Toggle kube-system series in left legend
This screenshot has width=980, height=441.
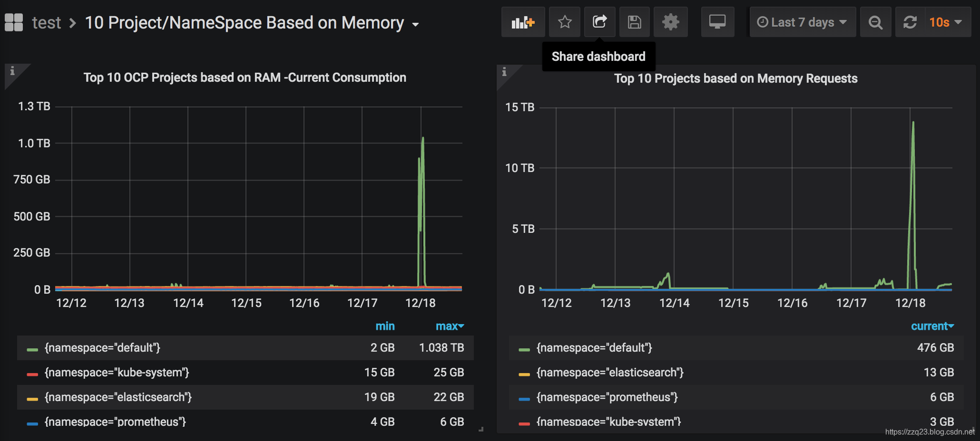117,373
